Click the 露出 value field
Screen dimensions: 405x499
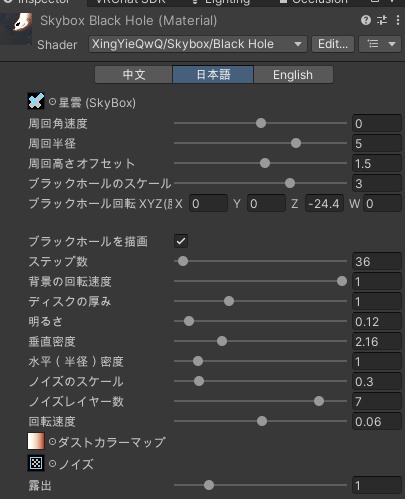click(x=377, y=485)
